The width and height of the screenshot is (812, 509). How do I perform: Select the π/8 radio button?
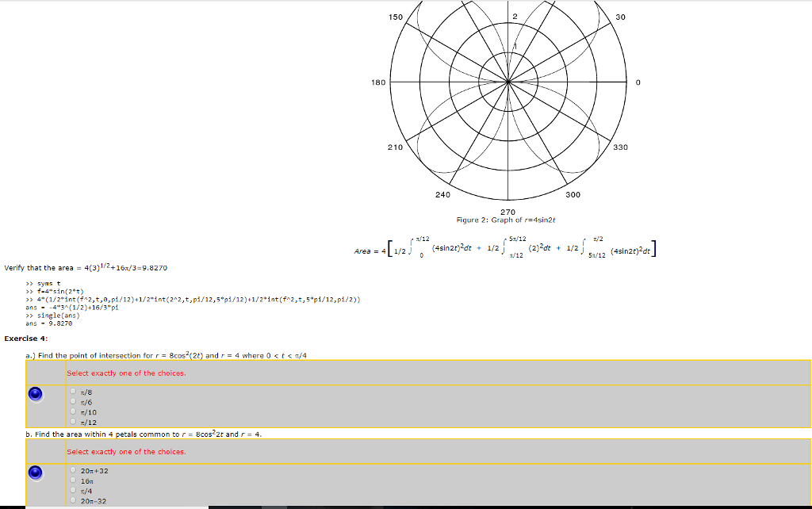72,392
